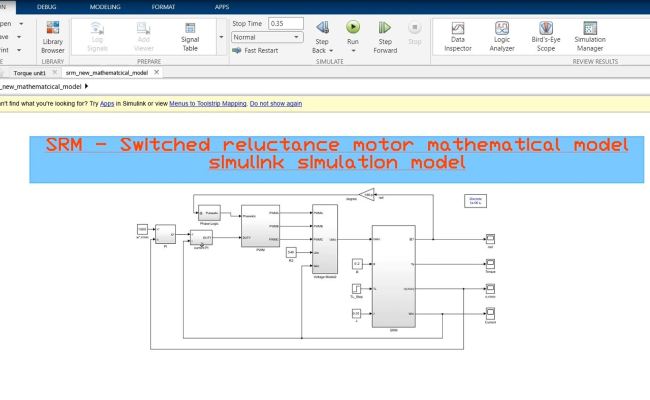
Task: Expand the model breadcrumb path arrow
Action: 86,86
